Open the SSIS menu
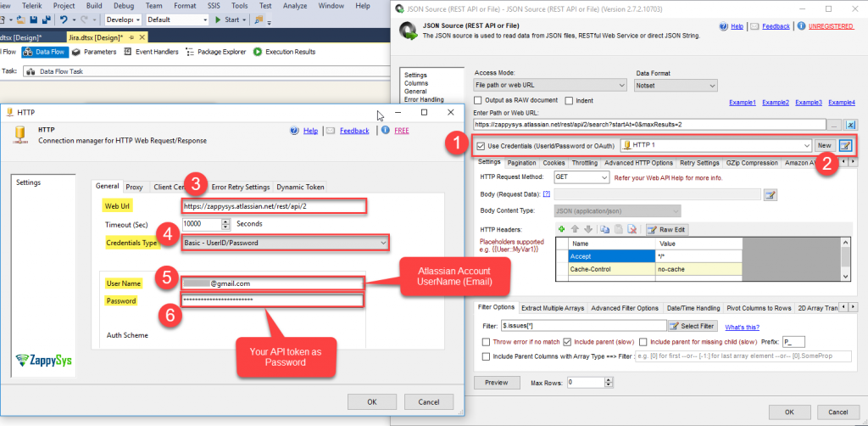The image size is (868, 426). (209, 5)
